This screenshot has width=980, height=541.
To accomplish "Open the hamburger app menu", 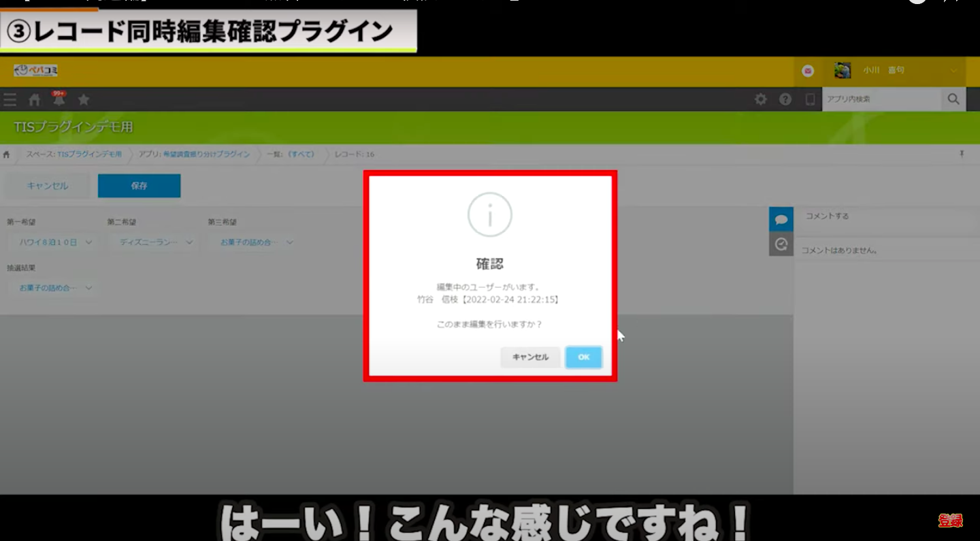I will click(10, 99).
